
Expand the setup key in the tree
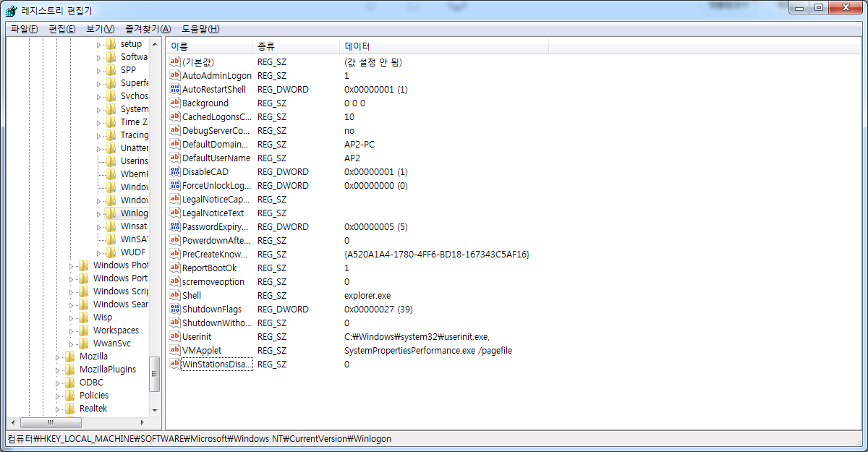(99, 45)
